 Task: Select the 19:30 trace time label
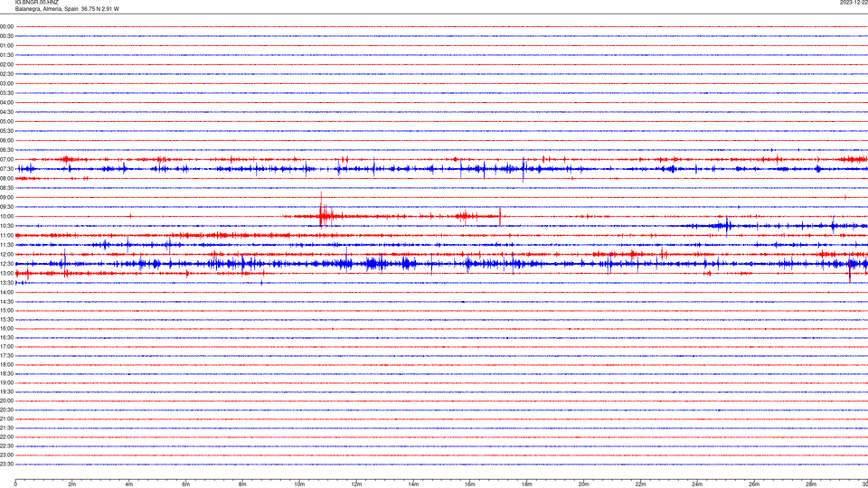point(6,391)
